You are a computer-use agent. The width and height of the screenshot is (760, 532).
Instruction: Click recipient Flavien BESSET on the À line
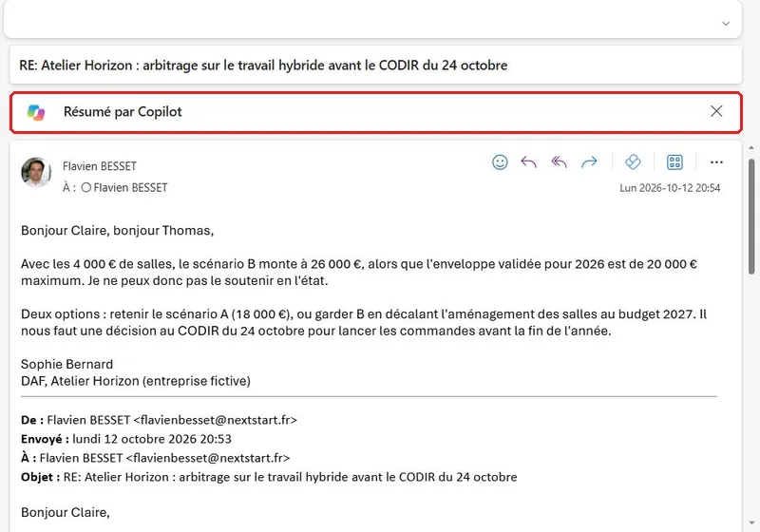(x=130, y=187)
